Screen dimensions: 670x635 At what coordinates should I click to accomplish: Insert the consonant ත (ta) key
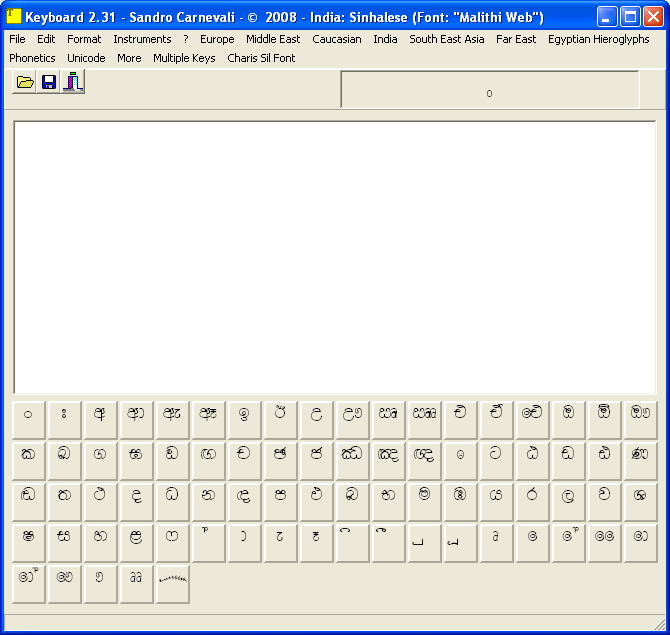pyautogui.click(x=64, y=502)
